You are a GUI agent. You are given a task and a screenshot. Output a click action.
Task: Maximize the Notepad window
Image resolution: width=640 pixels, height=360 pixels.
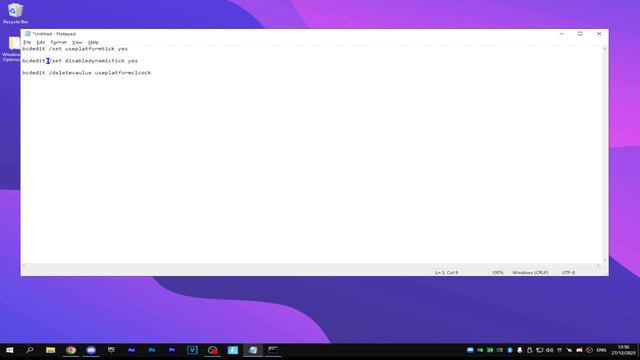pos(580,34)
